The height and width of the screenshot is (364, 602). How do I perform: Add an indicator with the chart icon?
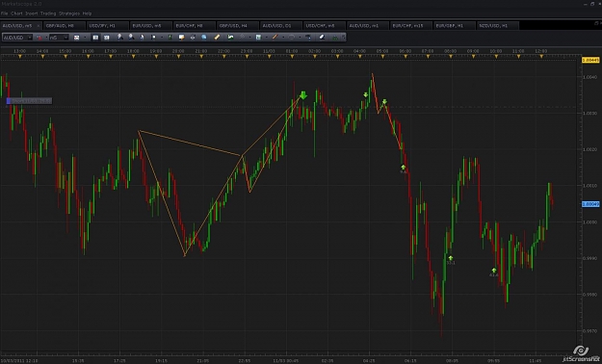point(230,38)
